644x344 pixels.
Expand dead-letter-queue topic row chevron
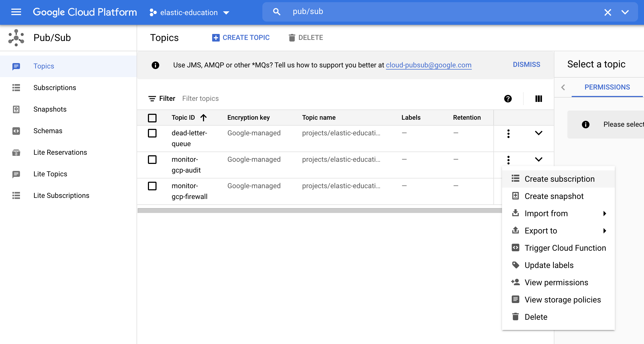(x=538, y=133)
